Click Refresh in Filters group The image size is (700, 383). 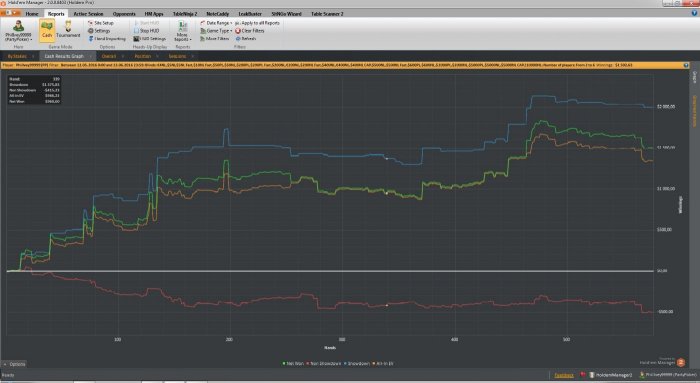tap(246, 39)
